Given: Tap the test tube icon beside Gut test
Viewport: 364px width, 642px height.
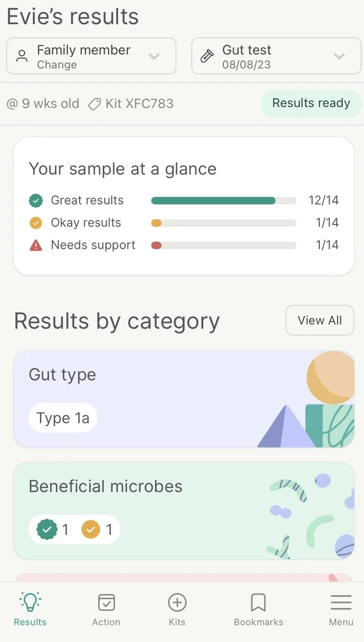Looking at the screenshot, I should [207, 56].
